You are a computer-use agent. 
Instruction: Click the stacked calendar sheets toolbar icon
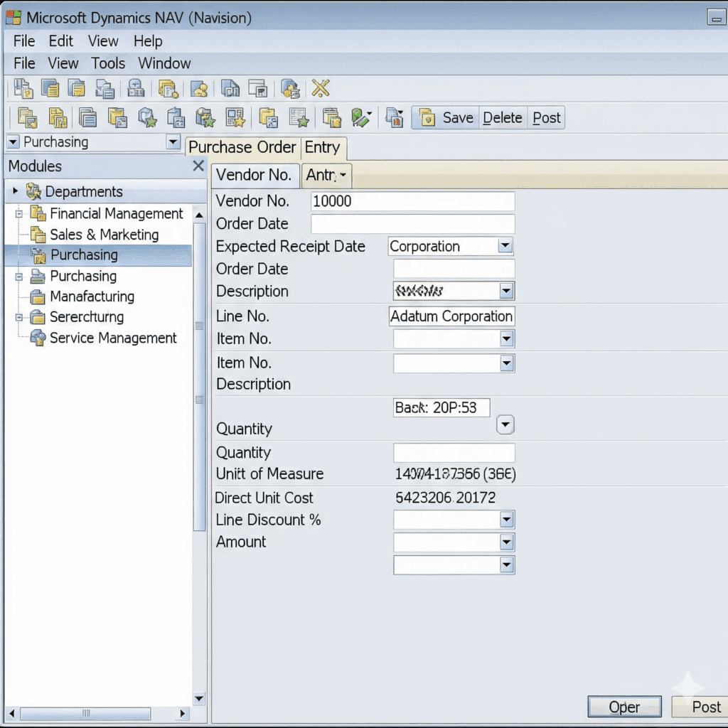[332, 118]
